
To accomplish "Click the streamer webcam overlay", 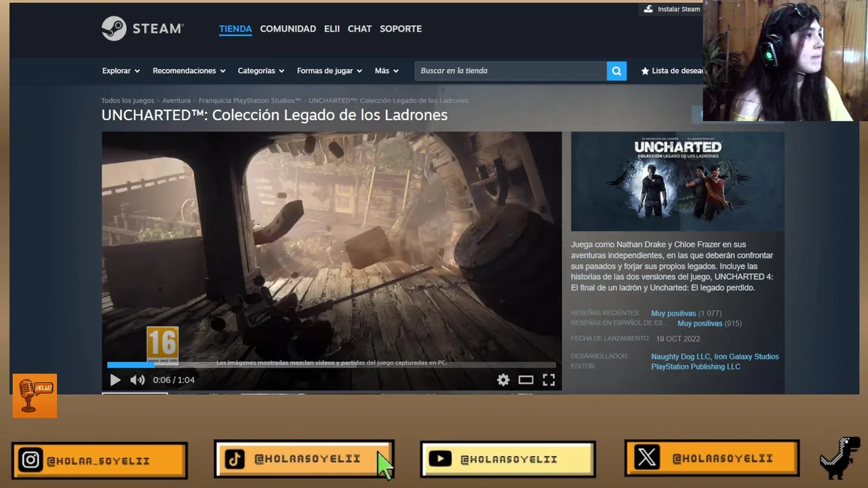I will pyautogui.click(x=785, y=61).
